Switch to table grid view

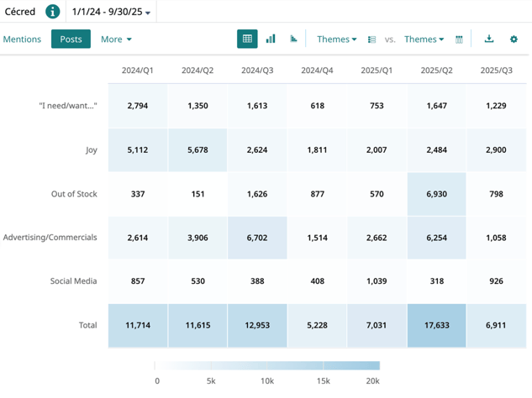click(x=247, y=39)
